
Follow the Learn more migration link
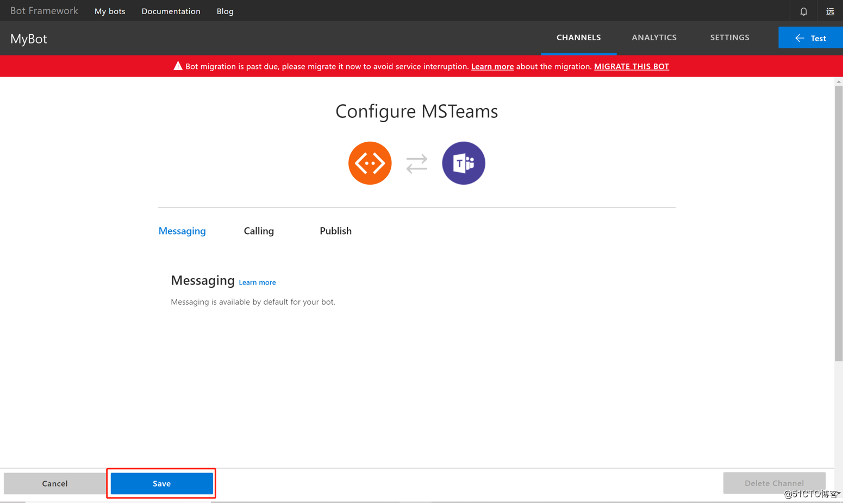pos(492,66)
